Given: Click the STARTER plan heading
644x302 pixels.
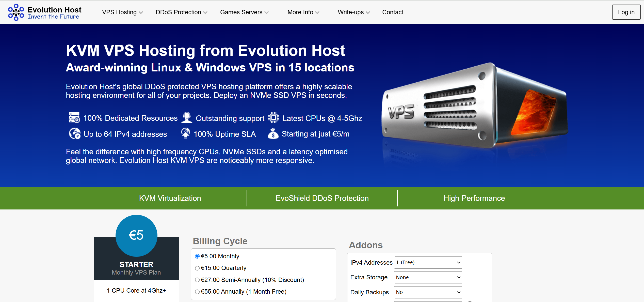Looking at the screenshot, I should [x=136, y=265].
